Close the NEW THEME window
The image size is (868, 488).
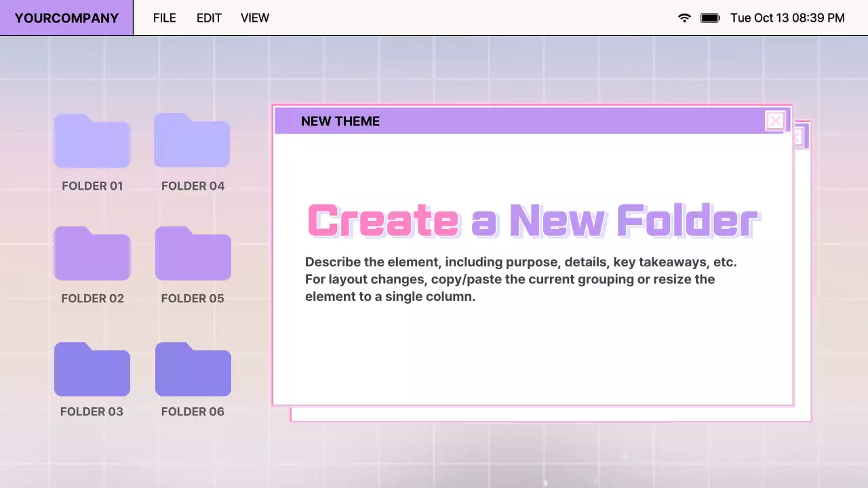[x=775, y=121]
